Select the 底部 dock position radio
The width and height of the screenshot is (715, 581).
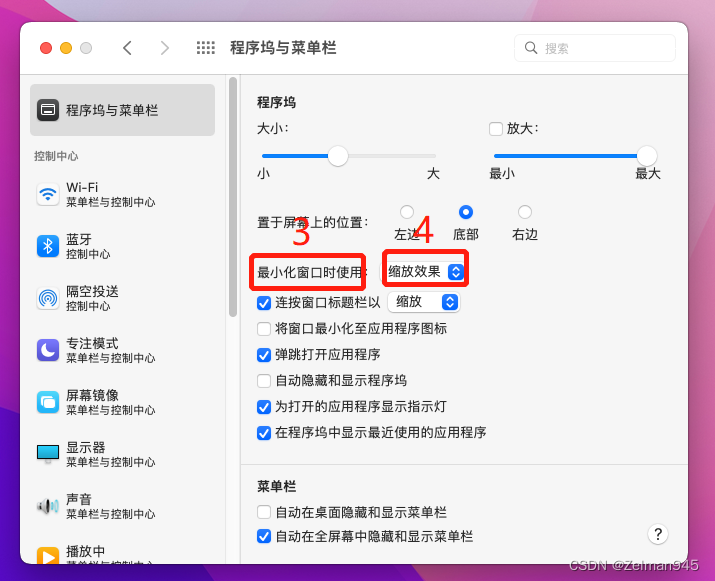pos(466,212)
